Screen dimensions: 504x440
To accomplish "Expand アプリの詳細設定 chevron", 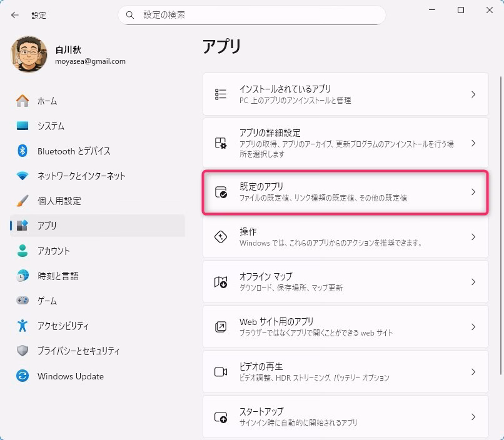I will click(473, 143).
